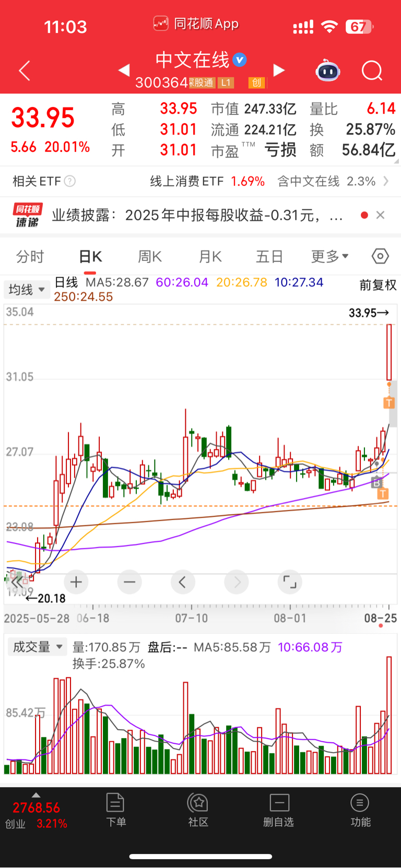Viewport: 401px width, 868px height.
Task: Tap the orange T marker near 31.05
Action: (389, 402)
